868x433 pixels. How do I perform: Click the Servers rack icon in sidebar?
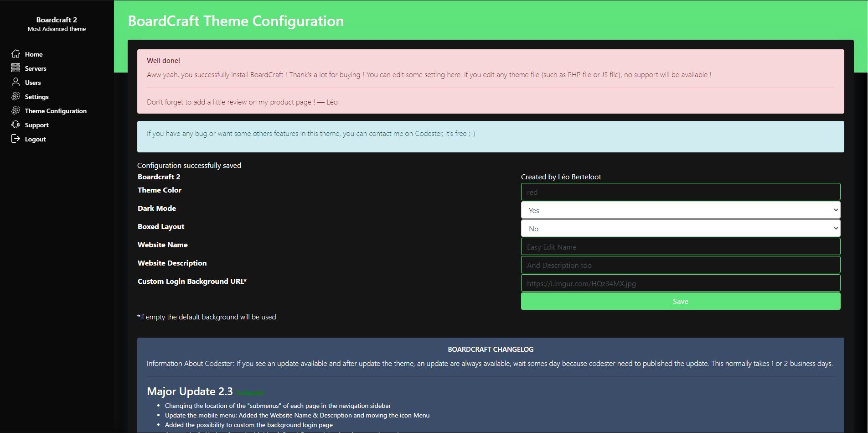pos(15,68)
